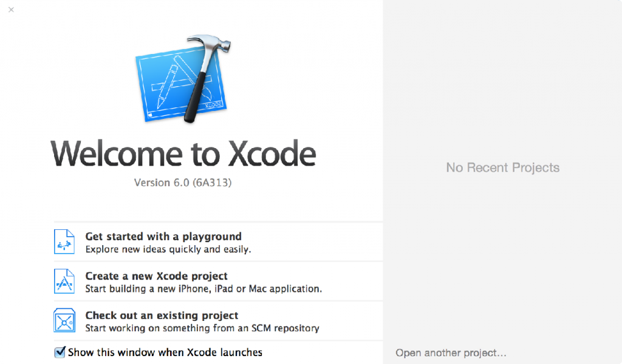Click "Explore new ideas quickly and easily" description
The image size is (622, 364).
click(x=168, y=249)
